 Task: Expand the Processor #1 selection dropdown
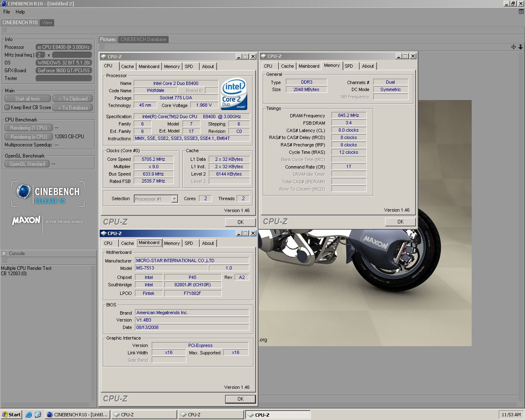click(174, 199)
